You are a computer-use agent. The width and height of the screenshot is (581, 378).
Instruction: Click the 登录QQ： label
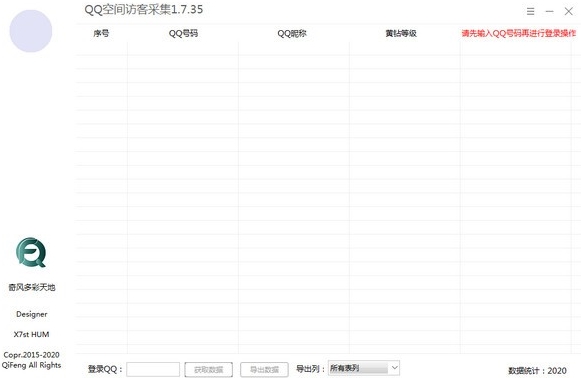pos(105,369)
